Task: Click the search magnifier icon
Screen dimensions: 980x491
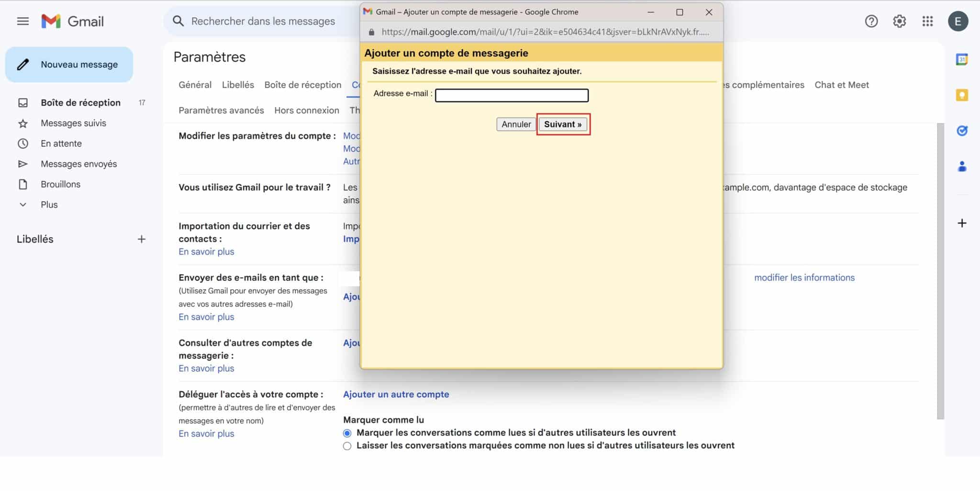Action: click(178, 21)
